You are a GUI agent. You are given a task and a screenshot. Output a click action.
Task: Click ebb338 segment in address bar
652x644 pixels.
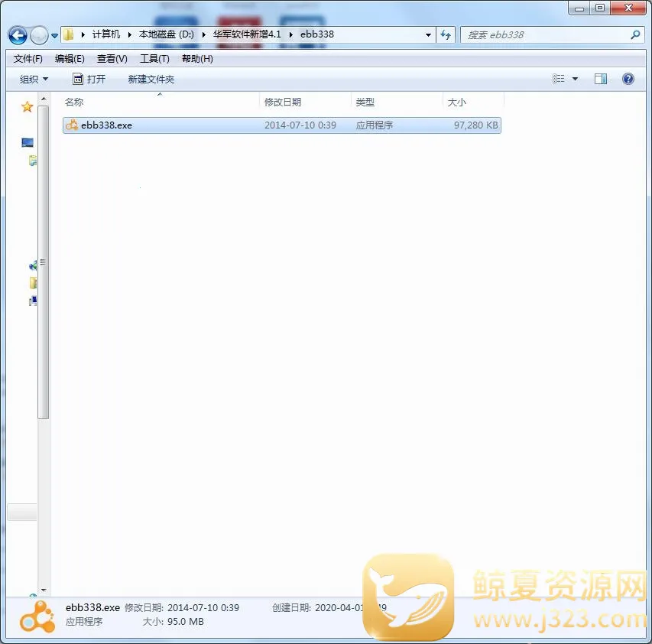coord(317,34)
